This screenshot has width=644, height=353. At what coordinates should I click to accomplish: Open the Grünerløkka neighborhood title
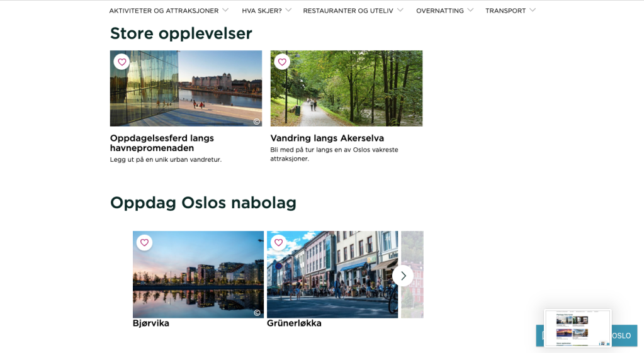(x=294, y=323)
